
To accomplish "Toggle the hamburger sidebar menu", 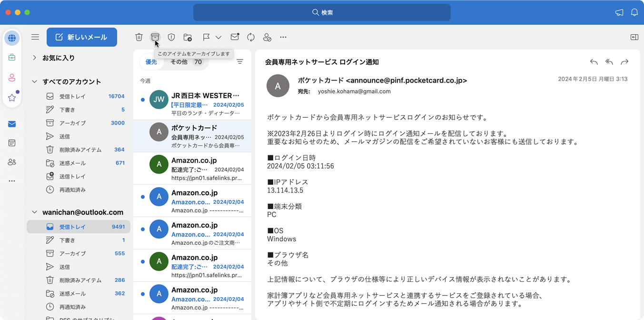I will point(35,37).
